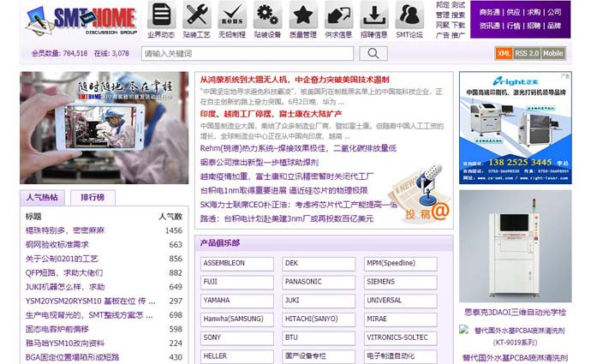Open the 资讯通 link in purple banner

489,26
